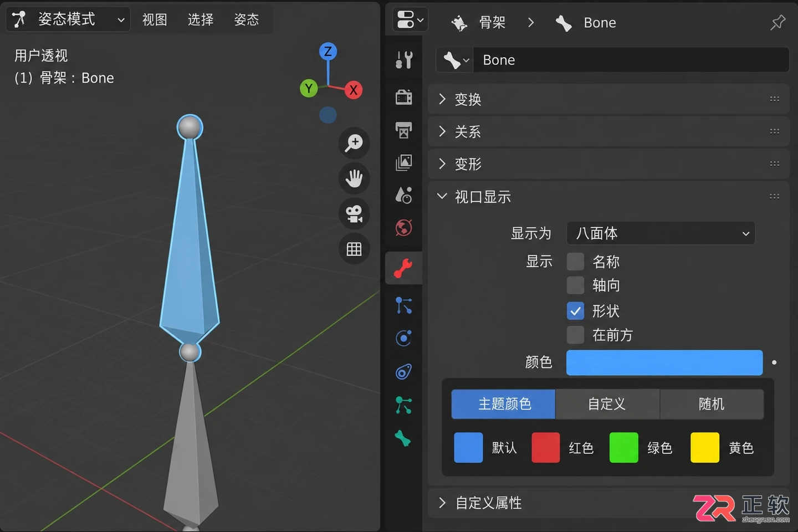Choose the 默认 blue theme color
This screenshot has height=532, width=798.
click(x=468, y=448)
